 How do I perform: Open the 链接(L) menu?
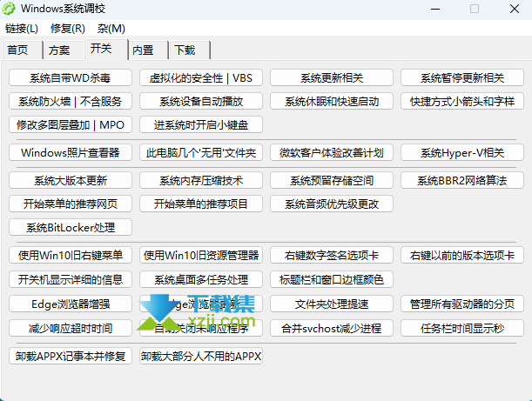(22, 29)
